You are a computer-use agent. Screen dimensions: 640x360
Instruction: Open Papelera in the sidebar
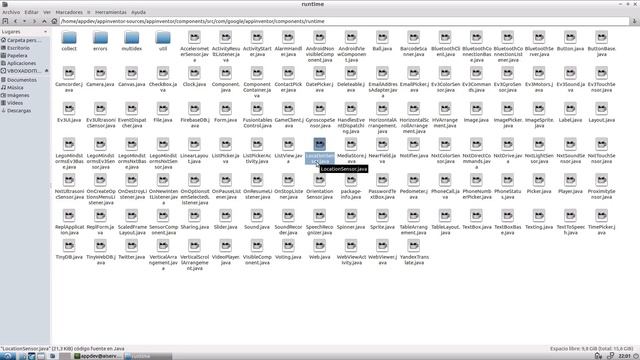click(x=14, y=56)
